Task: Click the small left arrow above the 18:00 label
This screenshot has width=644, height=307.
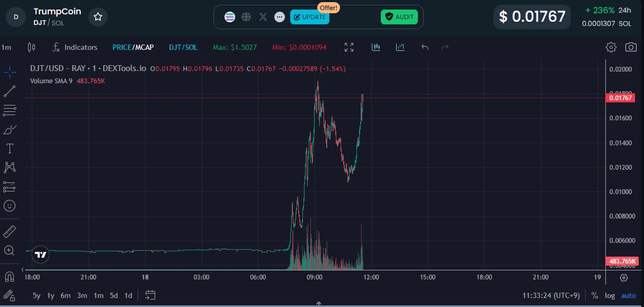Action: 22,270
